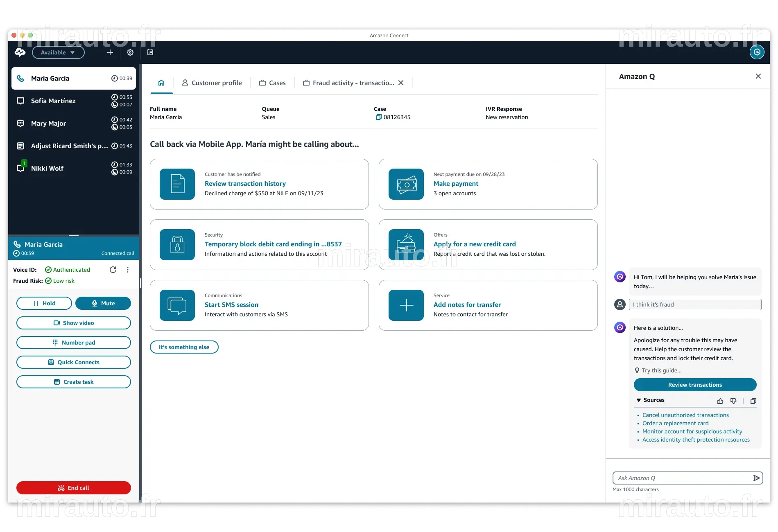Open the Available status dropdown
This screenshot has height=532, width=778.
coord(58,52)
